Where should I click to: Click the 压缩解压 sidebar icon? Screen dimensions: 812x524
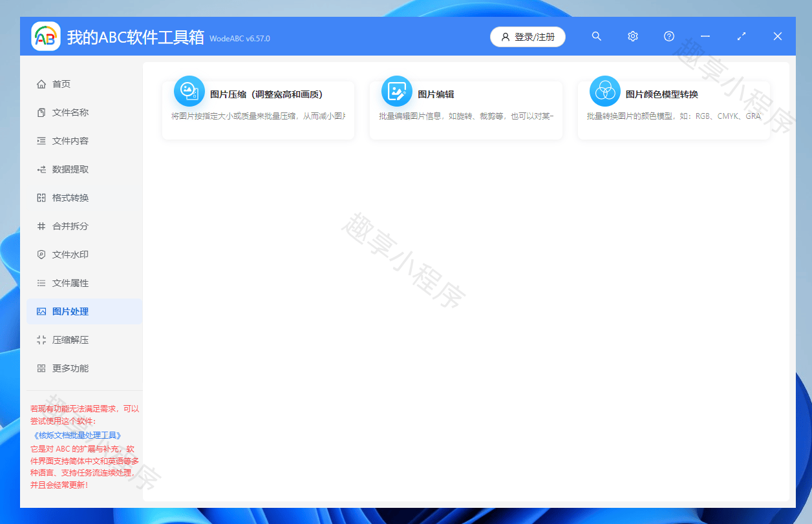41,340
